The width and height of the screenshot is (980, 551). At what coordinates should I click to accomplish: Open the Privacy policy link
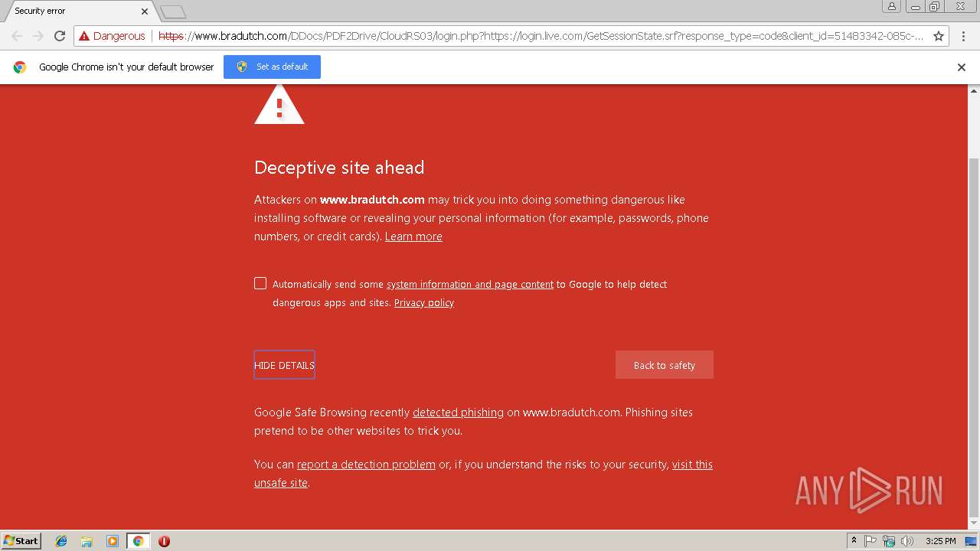point(424,302)
